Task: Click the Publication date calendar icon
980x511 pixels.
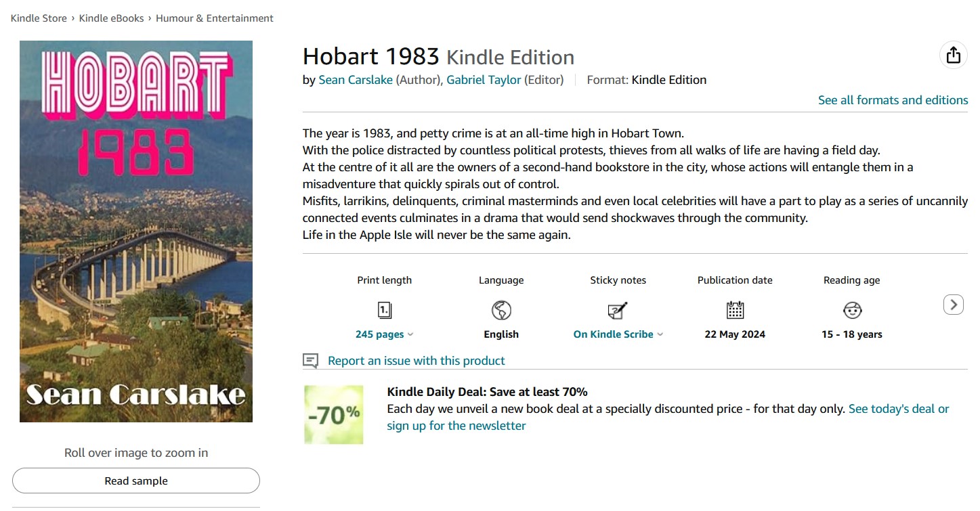Action: coord(735,310)
